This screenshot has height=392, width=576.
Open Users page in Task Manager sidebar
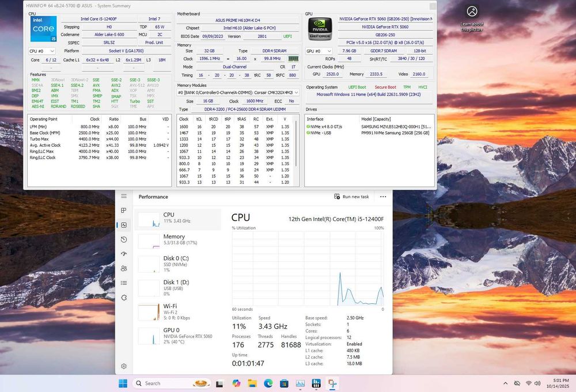coord(124,268)
